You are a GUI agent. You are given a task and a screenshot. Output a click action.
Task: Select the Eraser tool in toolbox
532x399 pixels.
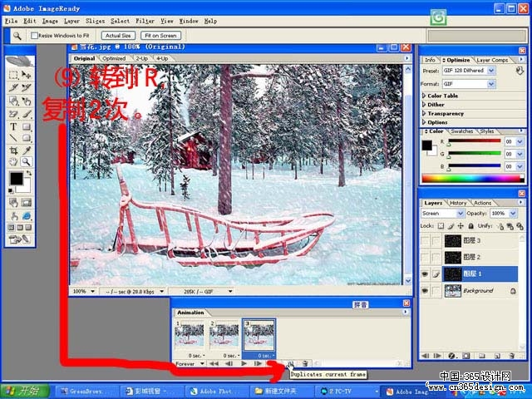(13, 114)
